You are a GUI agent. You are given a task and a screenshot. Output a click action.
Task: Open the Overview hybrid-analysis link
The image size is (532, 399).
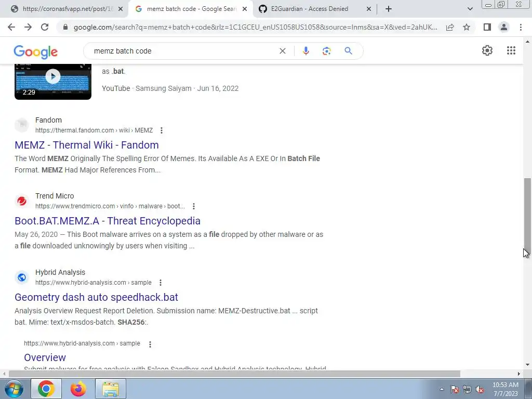45,357
